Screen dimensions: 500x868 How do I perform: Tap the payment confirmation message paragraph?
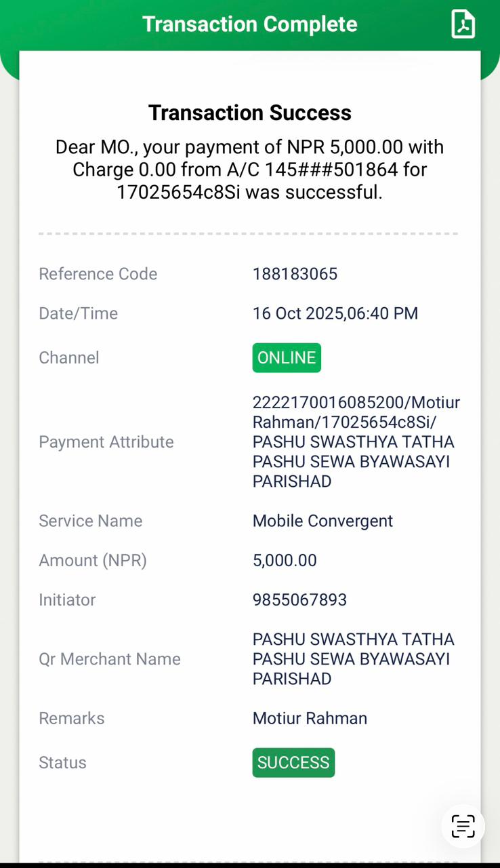click(x=250, y=170)
